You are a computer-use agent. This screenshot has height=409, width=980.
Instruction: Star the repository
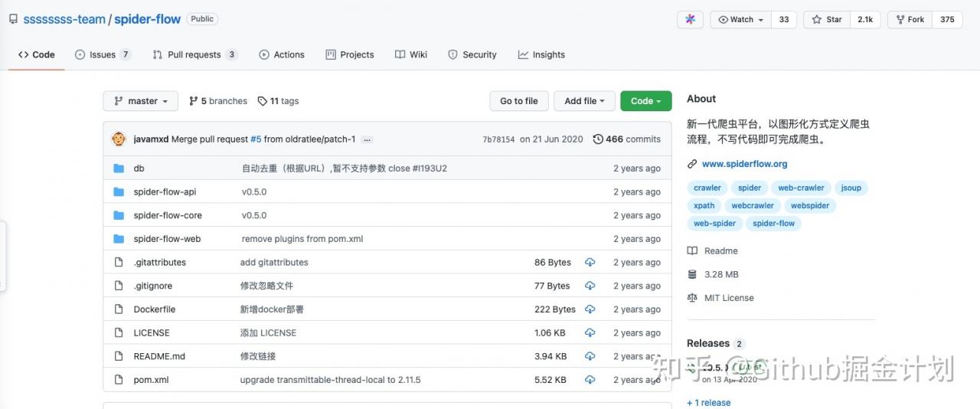click(x=827, y=20)
